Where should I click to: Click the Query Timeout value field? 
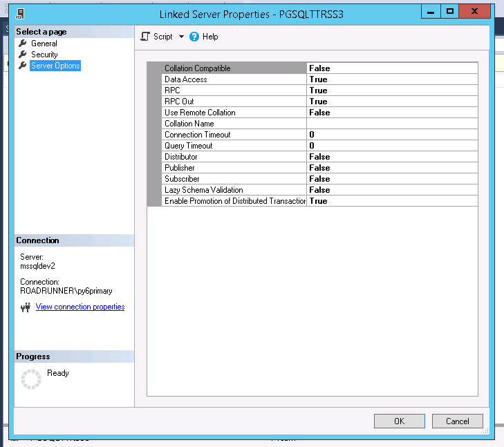pos(392,146)
